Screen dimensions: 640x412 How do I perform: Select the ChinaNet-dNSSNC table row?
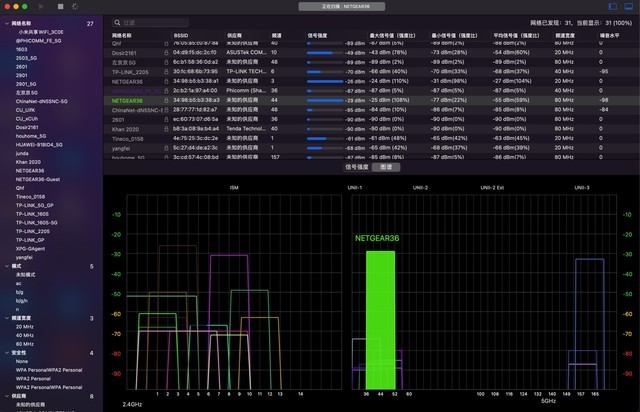point(371,110)
